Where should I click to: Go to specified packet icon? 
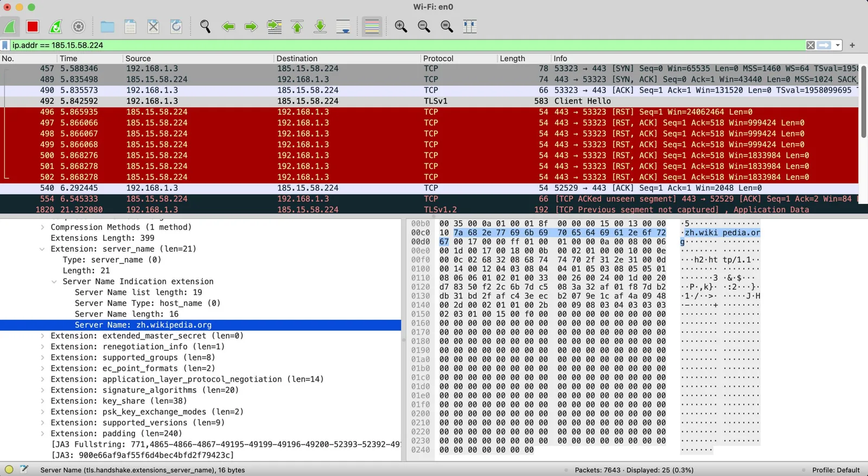pos(275,26)
